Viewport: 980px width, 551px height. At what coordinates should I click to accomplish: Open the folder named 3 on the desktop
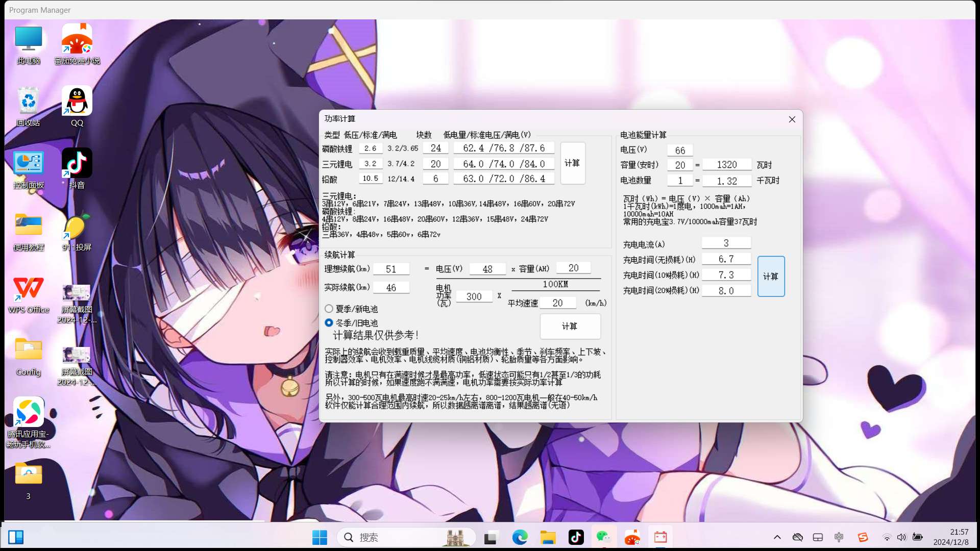[x=28, y=480]
